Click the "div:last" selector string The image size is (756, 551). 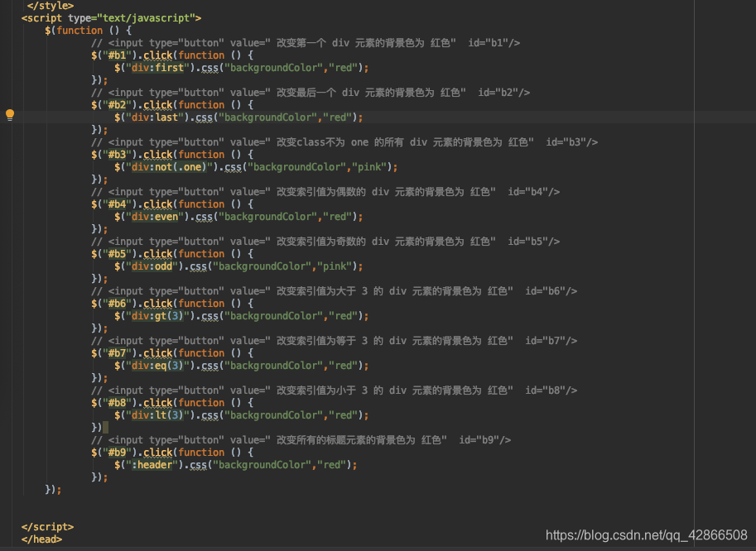(155, 117)
